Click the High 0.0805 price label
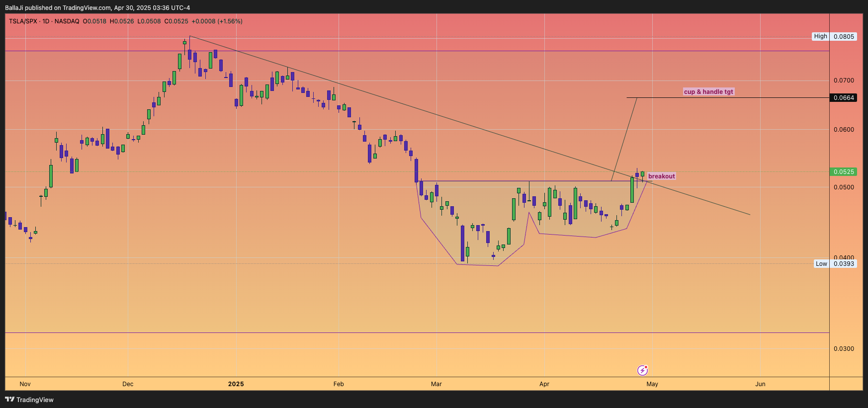This screenshot has height=408, width=868. (835, 36)
